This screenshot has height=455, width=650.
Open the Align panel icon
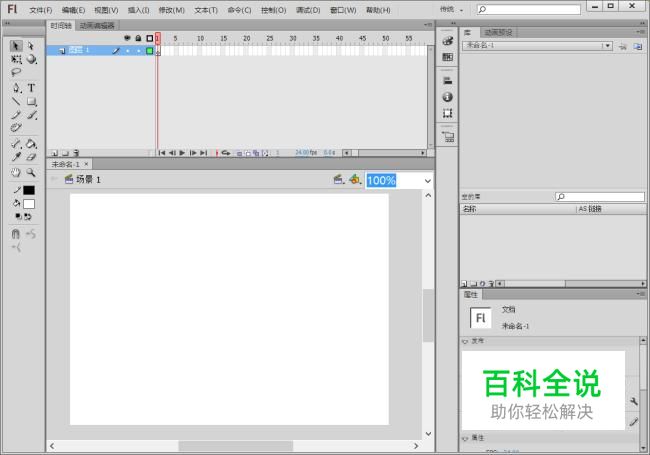[447, 81]
